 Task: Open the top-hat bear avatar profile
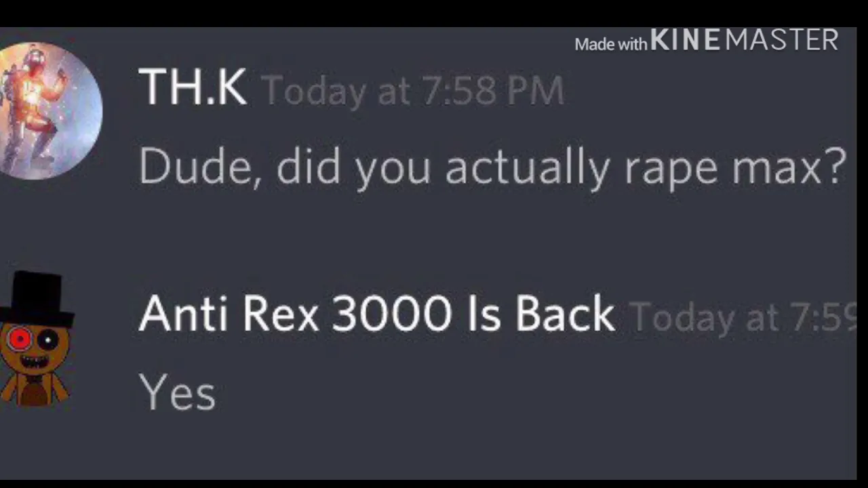[35, 339]
